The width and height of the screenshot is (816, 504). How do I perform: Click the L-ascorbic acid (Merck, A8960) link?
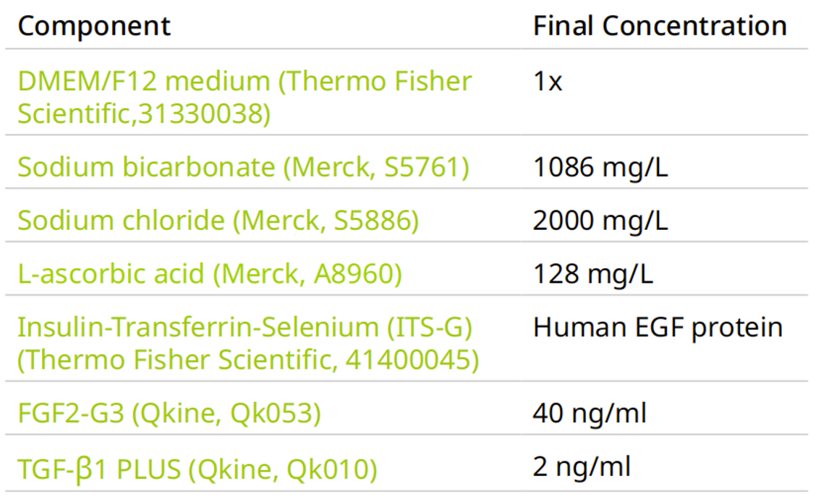click(211, 275)
